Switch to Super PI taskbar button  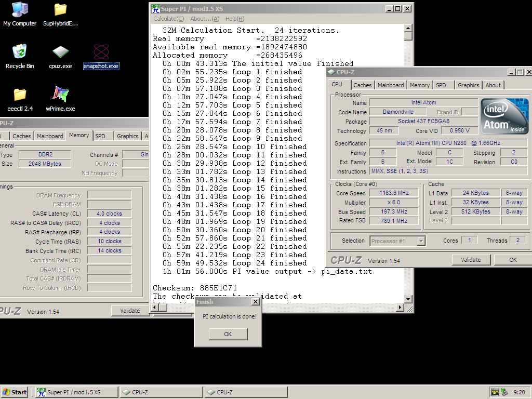[77, 392]
